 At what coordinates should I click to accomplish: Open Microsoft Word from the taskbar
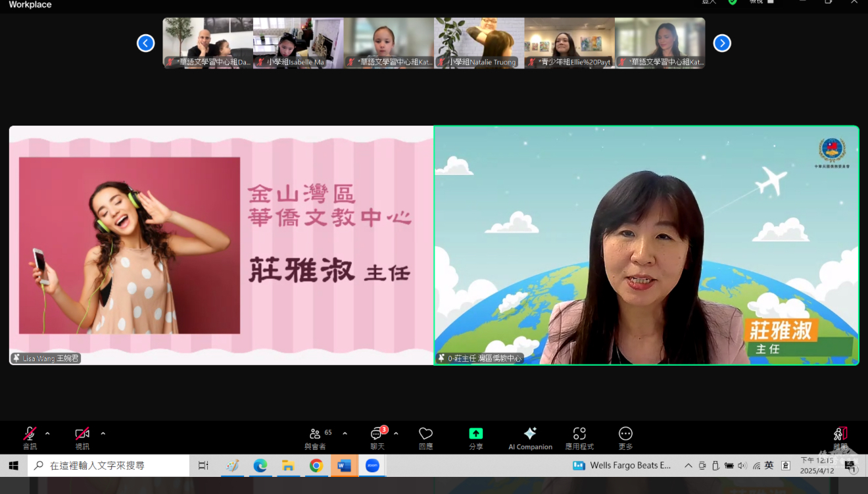tap(344, 466)
